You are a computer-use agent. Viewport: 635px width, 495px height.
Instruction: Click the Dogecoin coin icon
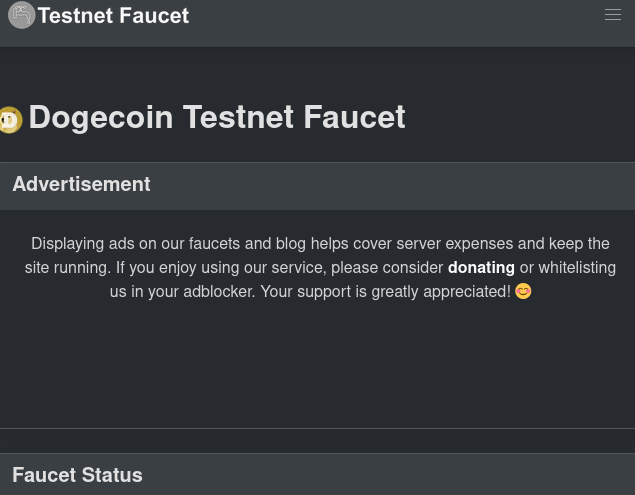tap(11, 120)
